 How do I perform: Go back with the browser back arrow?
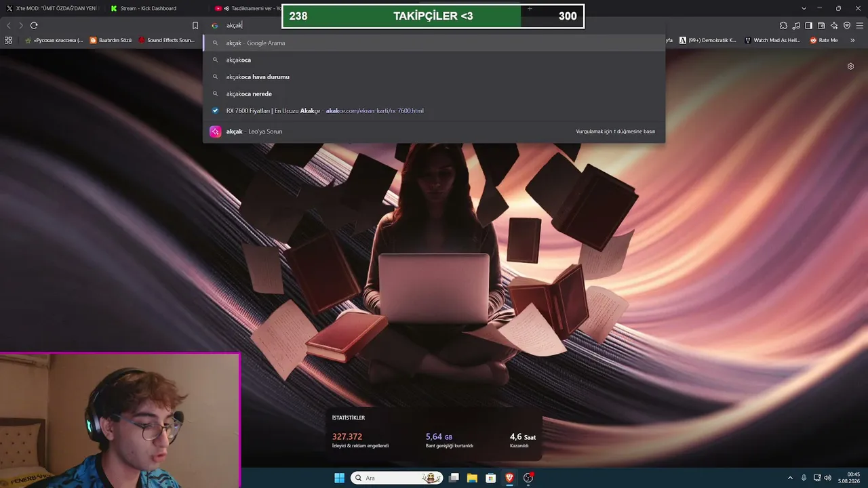click(9, 26)
